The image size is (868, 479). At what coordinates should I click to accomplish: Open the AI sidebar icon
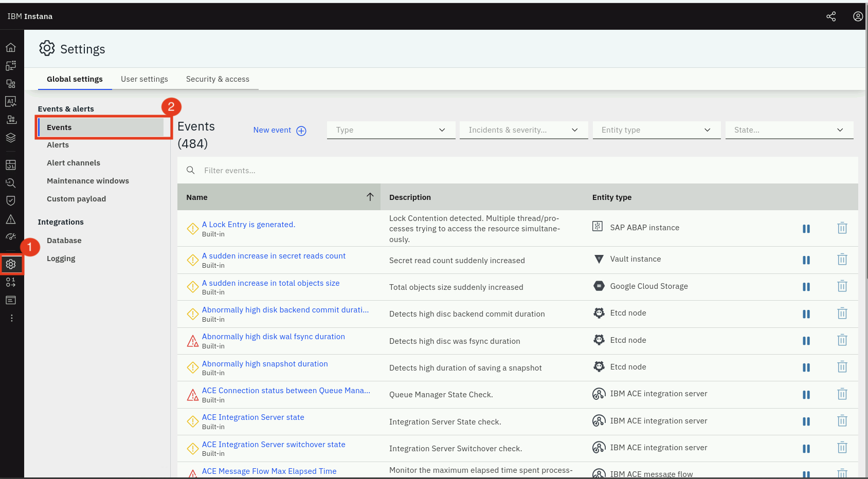[11, 102]
